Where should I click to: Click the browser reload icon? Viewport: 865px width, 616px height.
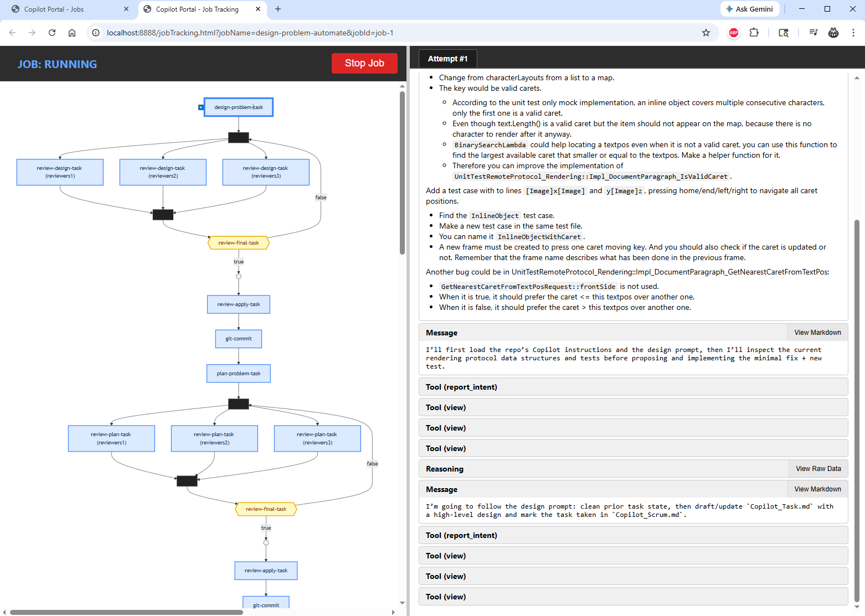52,33
